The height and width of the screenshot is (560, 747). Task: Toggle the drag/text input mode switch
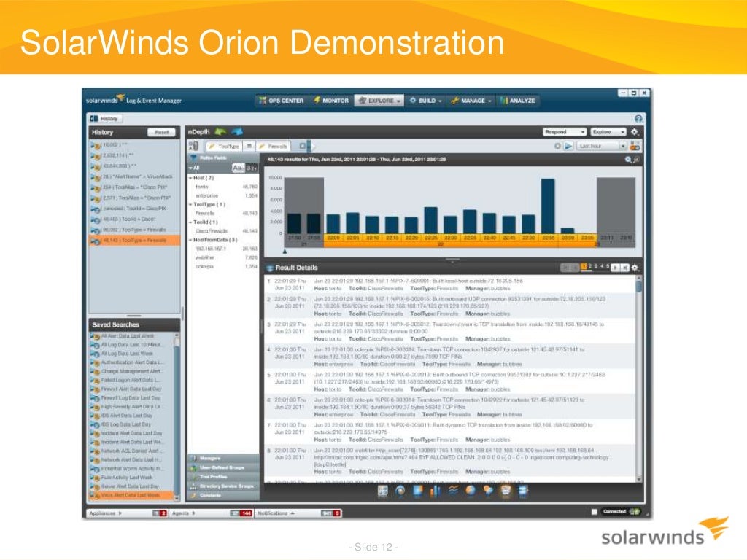[635, 146]
